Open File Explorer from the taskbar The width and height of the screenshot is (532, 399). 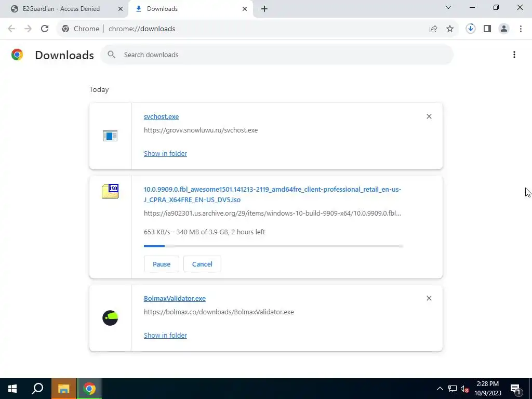pyautogui.click(x=63, y=389)
